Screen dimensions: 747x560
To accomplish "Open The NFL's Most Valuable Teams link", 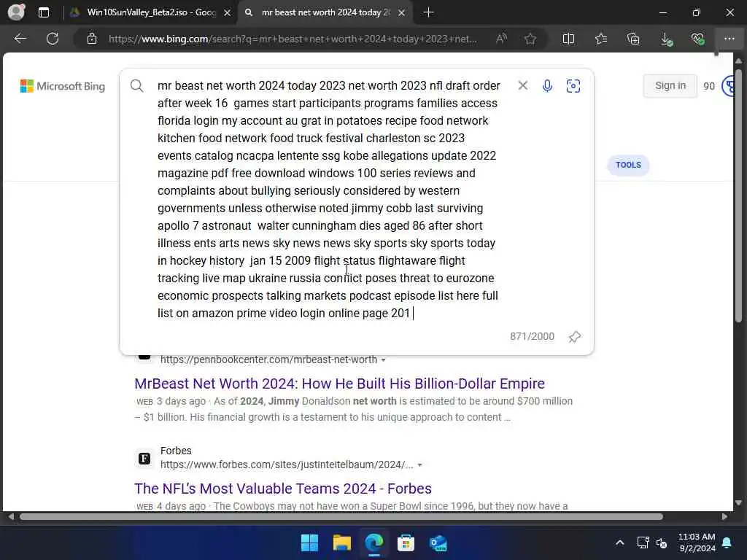I will coord(283,488).
